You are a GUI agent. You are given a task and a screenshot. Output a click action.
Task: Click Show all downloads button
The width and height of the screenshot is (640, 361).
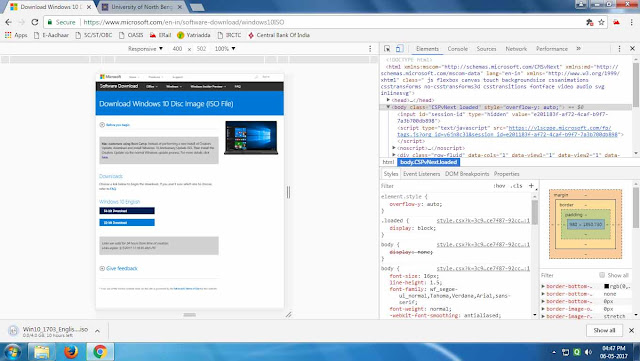[x=604, y=330]
